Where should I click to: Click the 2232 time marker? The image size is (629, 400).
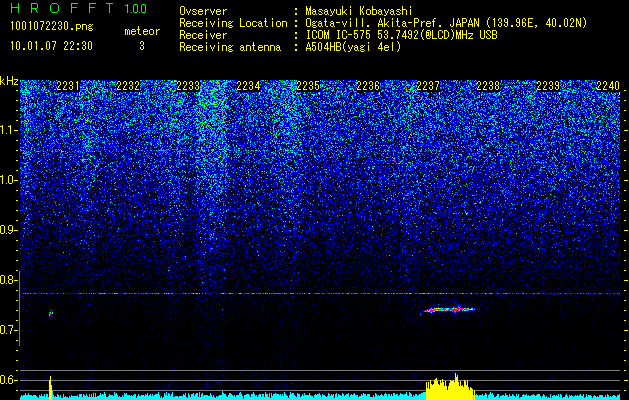click(x=128, y=86)
